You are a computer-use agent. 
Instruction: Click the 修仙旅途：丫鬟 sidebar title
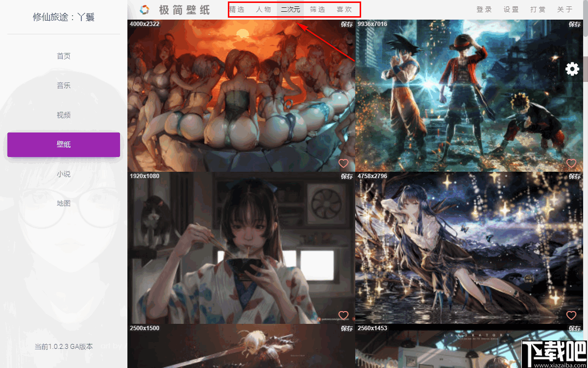[x=64, y=17]
